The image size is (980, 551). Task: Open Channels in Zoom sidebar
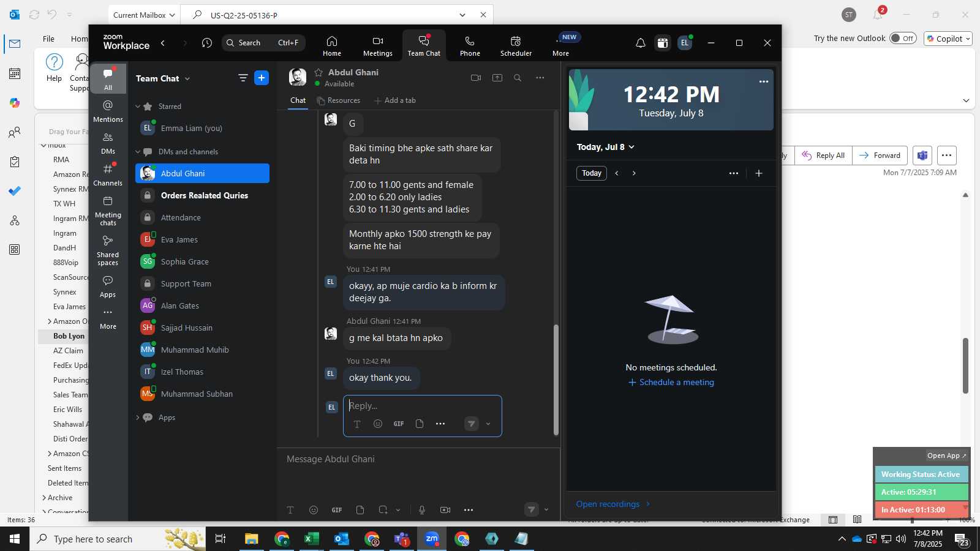pyautogui.click(x=108, y=174)
